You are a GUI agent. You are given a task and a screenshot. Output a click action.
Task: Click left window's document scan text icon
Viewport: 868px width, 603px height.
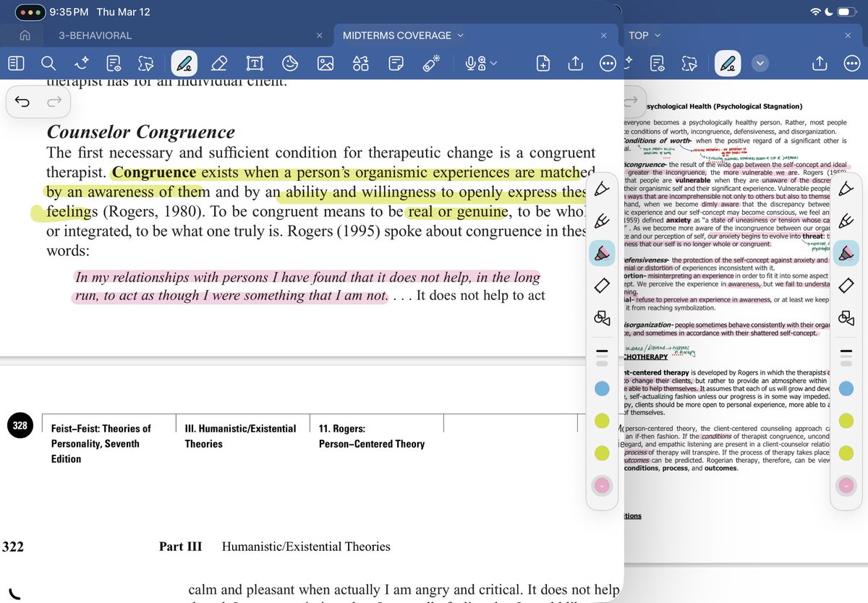click(x=114, y=64)
